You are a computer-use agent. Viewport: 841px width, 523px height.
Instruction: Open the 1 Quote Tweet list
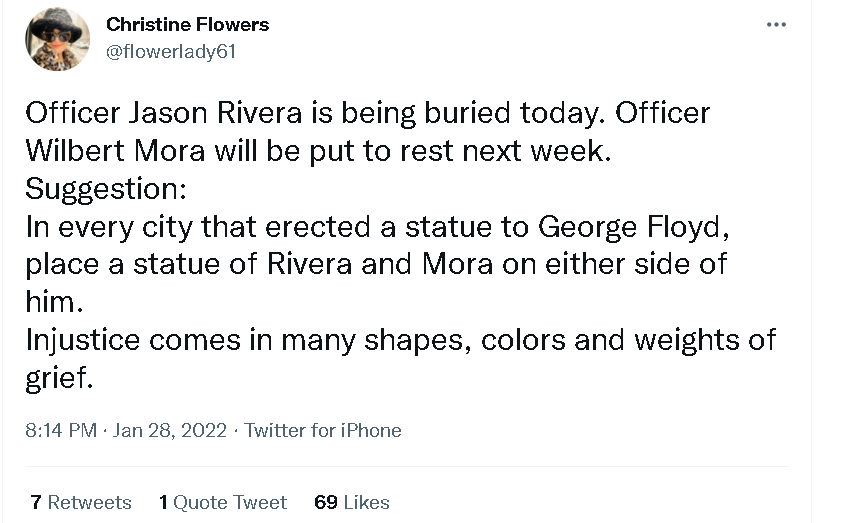[223, 502]
